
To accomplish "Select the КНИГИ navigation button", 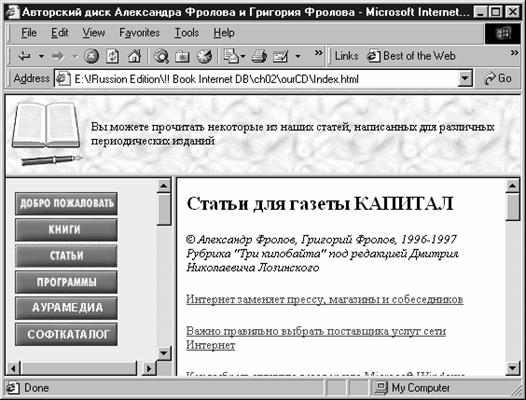I will 66,230.
